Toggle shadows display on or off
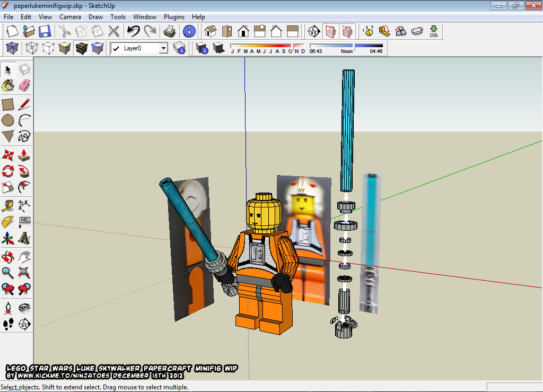This screenshot has height=392, width=543. pos(219,48)
